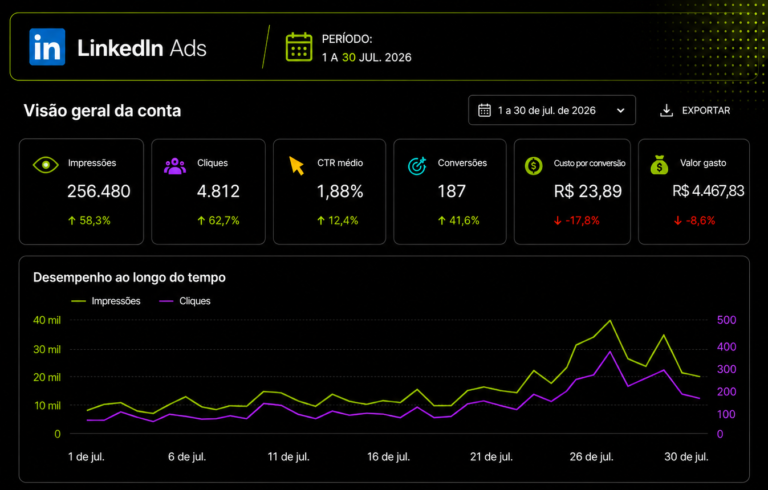This screenshot has height=490, width=768.
Task: Click the R$ 4.467,83 spend value
Action: (x=708, y=191)
